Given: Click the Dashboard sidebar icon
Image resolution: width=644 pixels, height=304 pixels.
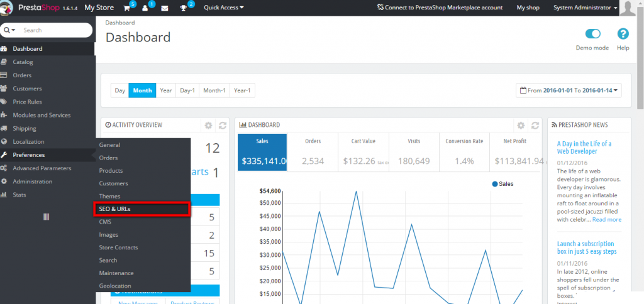Looking at the screenshot, I should tap(4, 49).
